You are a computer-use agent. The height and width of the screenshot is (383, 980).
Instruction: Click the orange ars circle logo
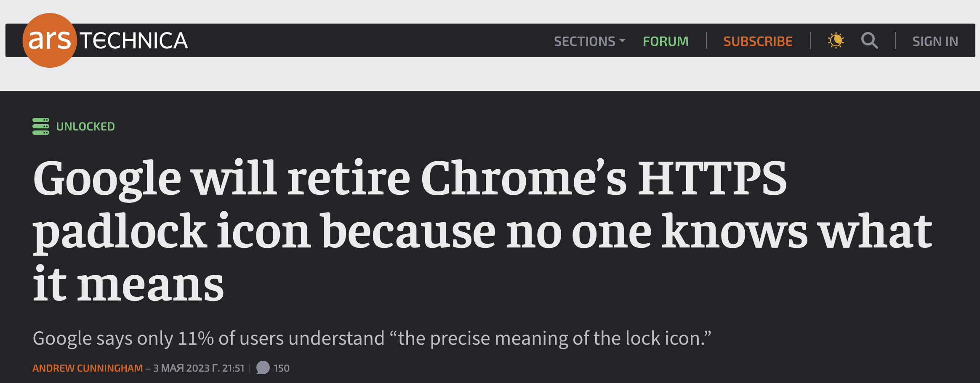[49, 40]
